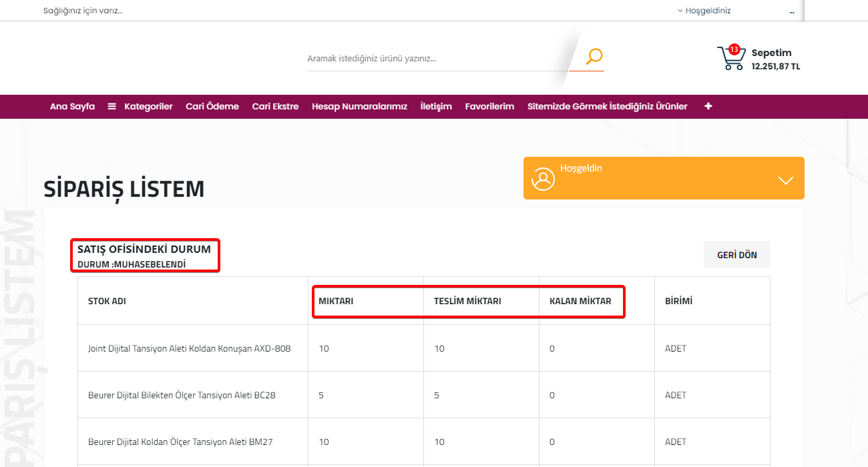Click ADET unit in the Joint AXD-808 row
The image size is (868, 467).
(x=676, y=348)
